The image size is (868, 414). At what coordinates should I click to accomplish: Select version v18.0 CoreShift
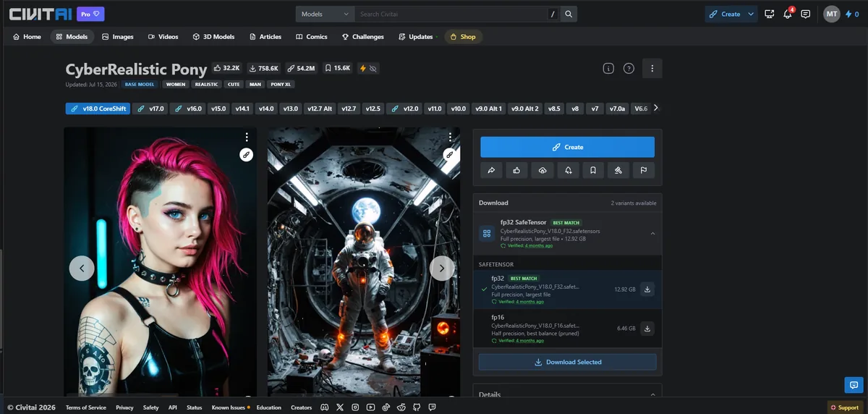tap(98, 109)
